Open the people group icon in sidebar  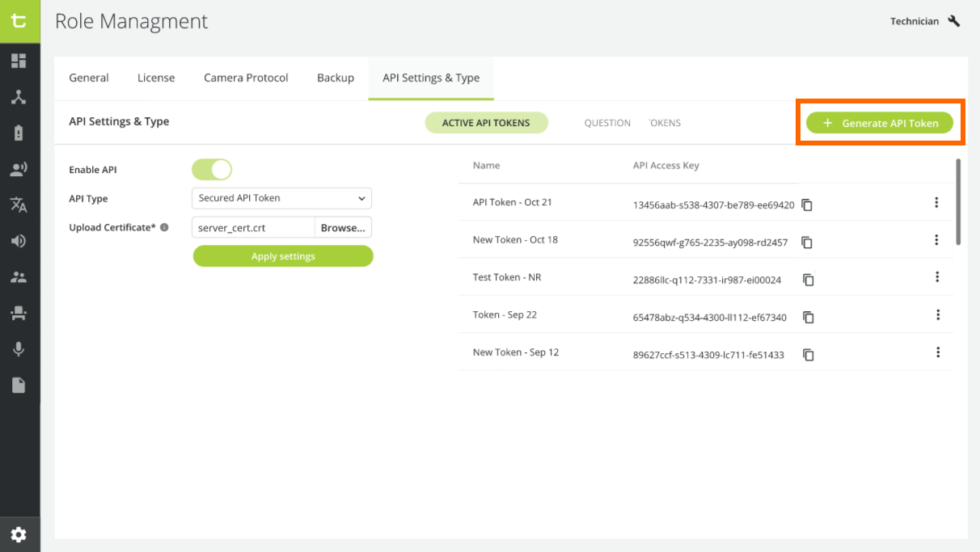click(19, 277)
